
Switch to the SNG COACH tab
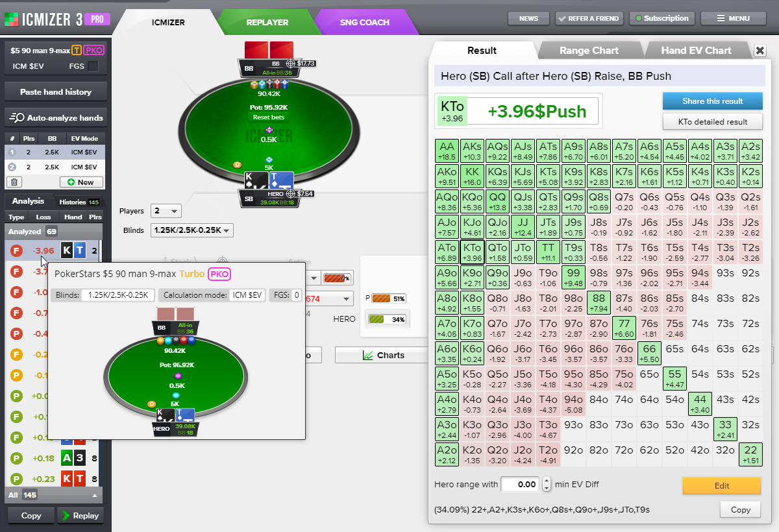pos(364,22)
